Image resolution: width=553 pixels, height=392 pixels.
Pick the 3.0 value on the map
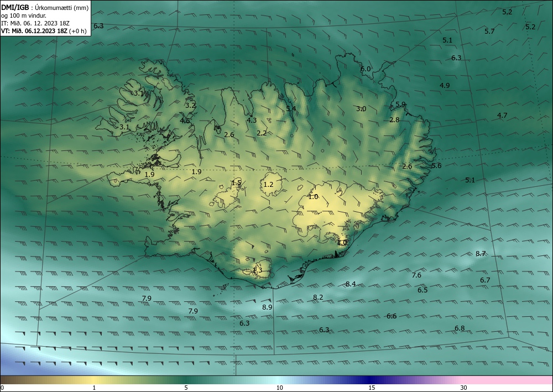(361, 108)
